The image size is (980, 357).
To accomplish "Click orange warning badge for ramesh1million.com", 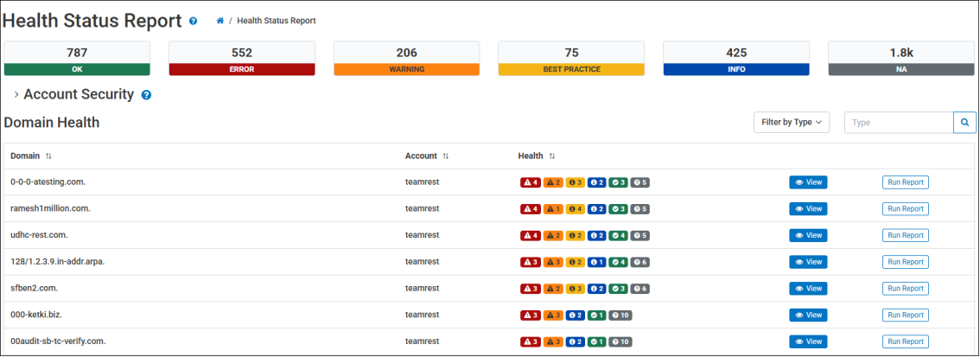I will pos(553,209).
